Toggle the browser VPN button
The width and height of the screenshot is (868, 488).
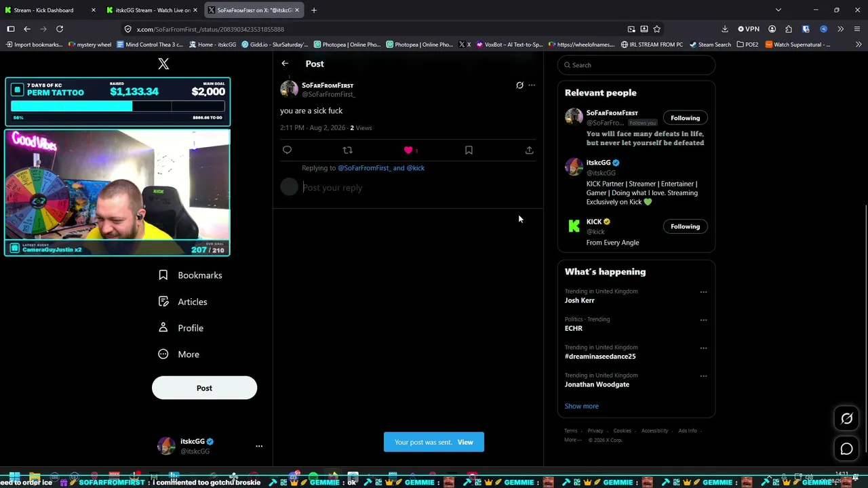pos(749,29)
